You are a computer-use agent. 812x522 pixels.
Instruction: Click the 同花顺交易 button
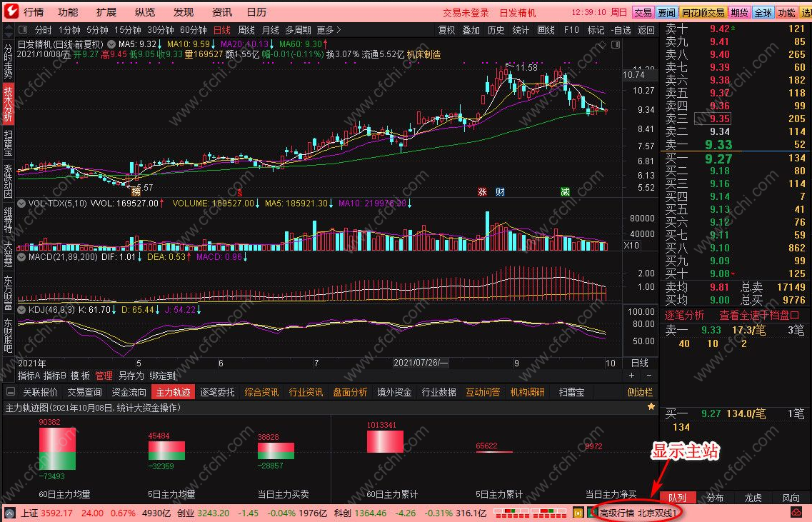click(x=703, y=12)
